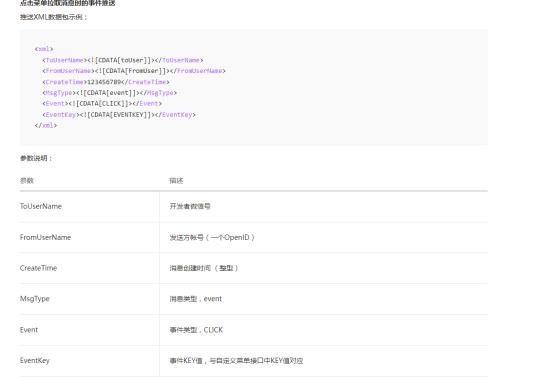Click the ToUserName parameter cell

41,206
